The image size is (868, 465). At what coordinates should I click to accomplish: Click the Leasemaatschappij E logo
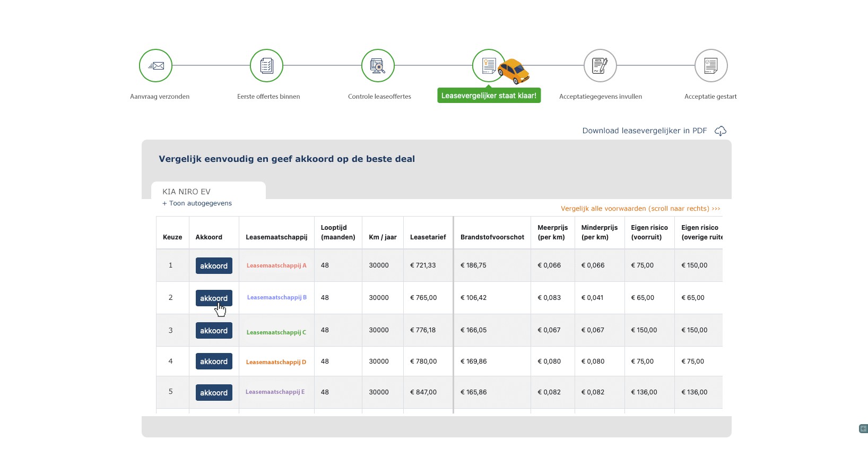click(x=275, y=392)
